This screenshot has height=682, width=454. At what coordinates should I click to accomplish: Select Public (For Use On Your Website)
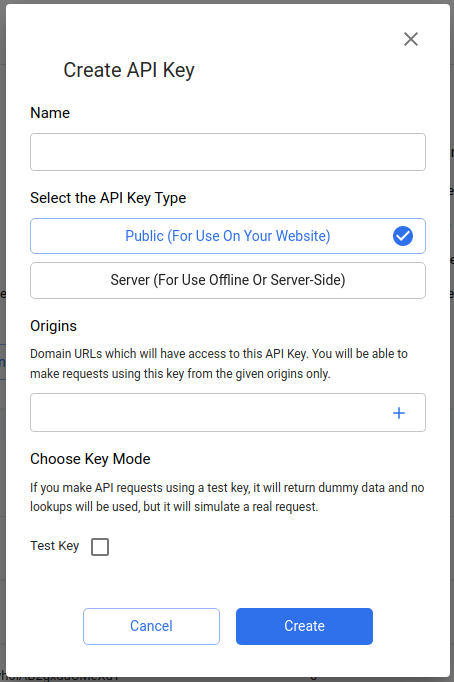click(228, 236)
